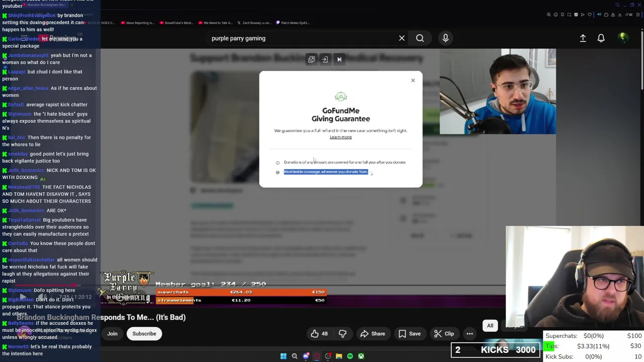
Task: Save the video to a playlist
Action: [410, 334]
